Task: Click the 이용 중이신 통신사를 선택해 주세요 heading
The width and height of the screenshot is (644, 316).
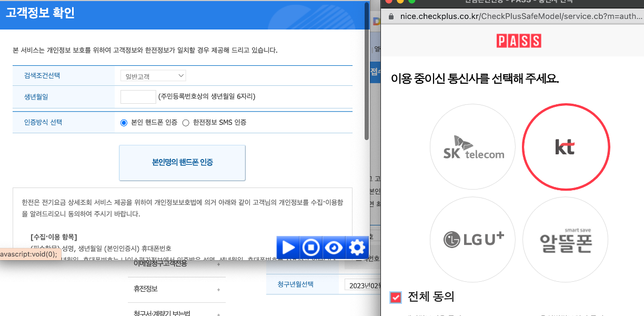Action: click(x=475, y=79)
